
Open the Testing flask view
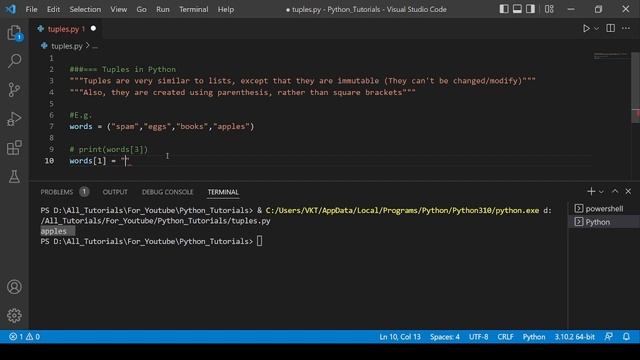click(x=14, y=176)
